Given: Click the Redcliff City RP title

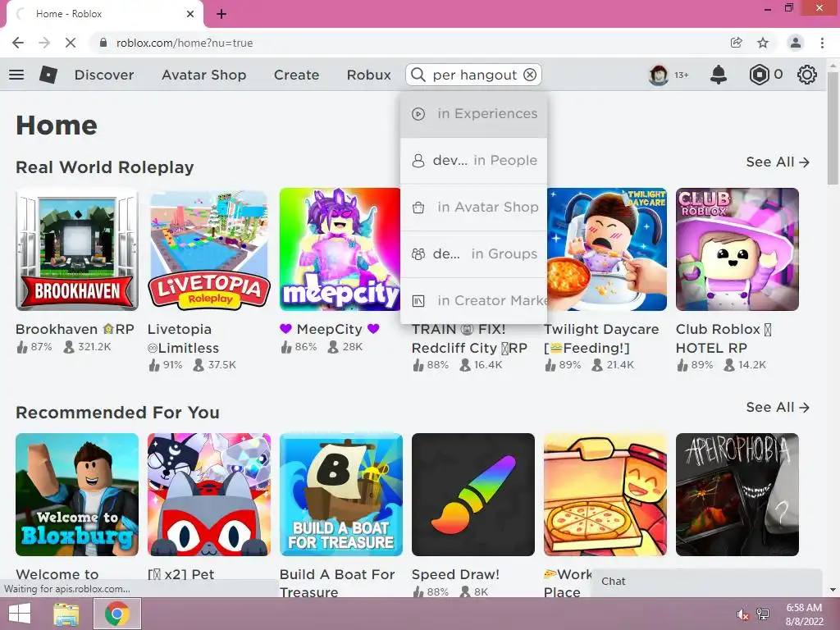Looking at the screenshot, I should coord(469,339).
